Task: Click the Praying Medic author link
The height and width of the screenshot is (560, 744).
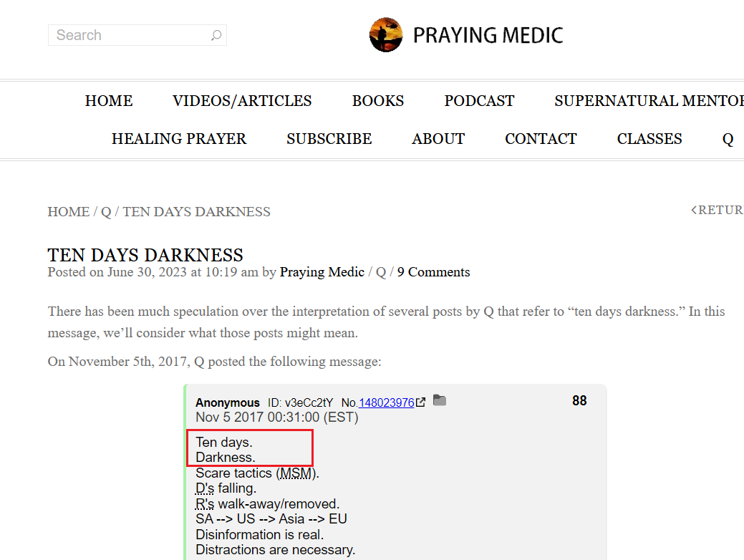Action: point(322,272)
